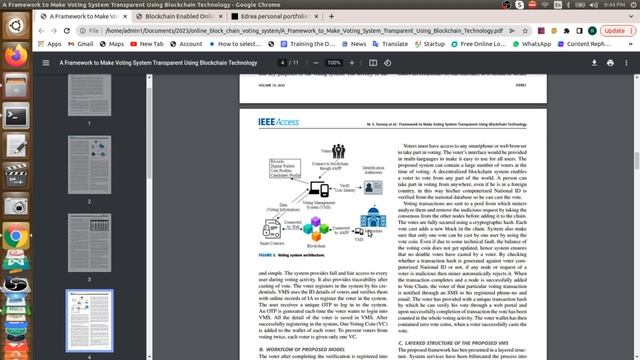Expand the tab search chevron
The image size is (640, 360).
pyautogui.click(x=631, y=16)
